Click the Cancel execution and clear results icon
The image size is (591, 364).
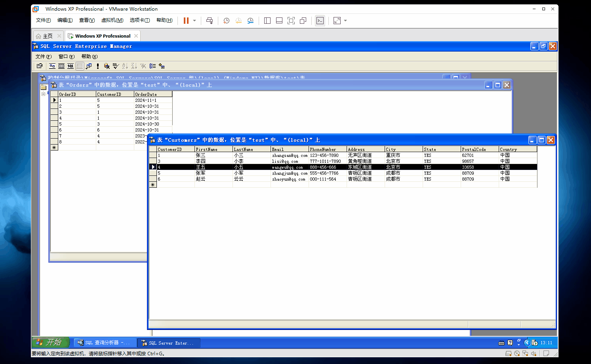[107, 66]
